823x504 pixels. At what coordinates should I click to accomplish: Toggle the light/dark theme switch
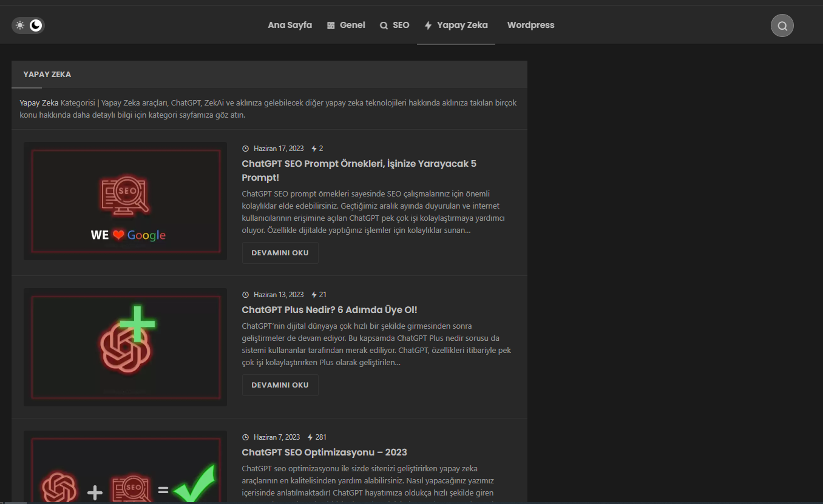(x=28, y=25)
